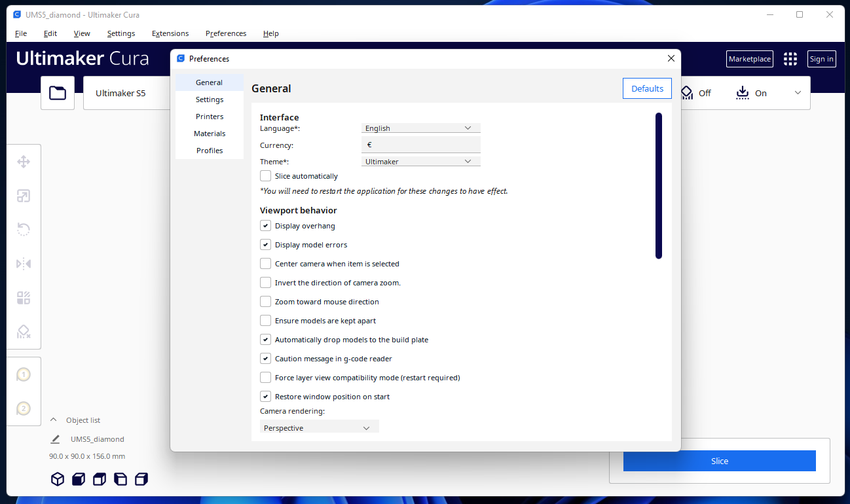Image resolution: width=850 pixels, height=504 pixels.
Task: Open the Theme dropdown
Action: click(x=421, y=161)
